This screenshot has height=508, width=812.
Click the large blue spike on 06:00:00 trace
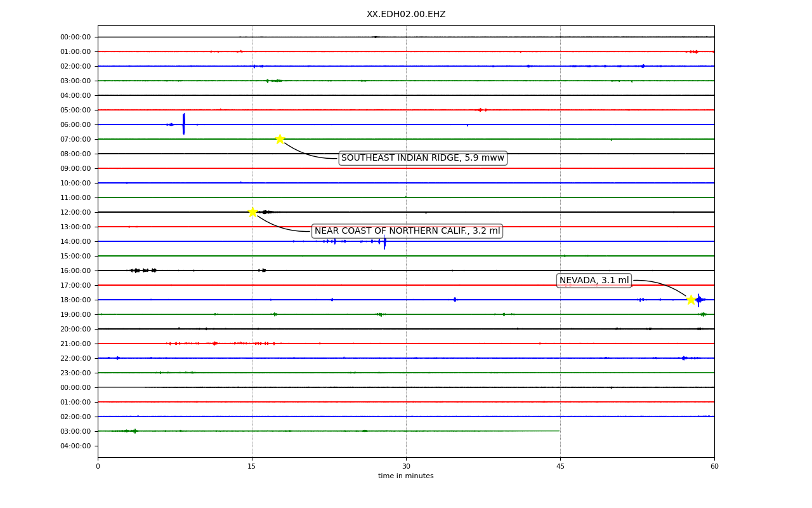pos(184,124)
